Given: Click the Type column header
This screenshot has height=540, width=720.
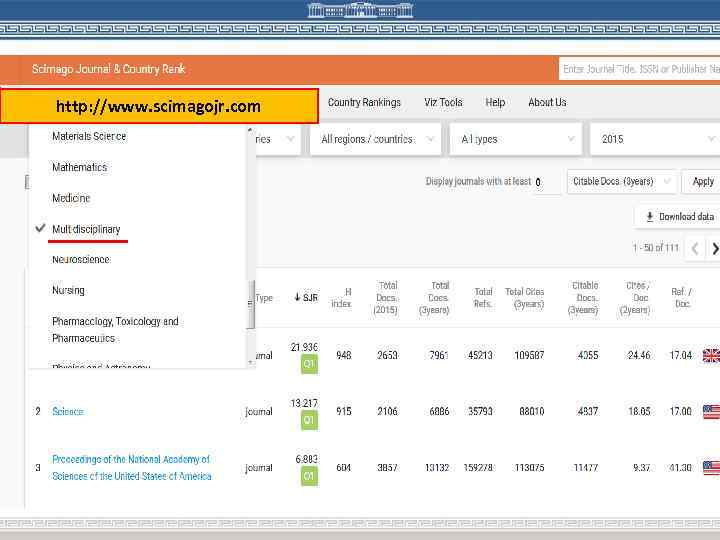Looking at the screenshot, I should click(x=264, y=298).
